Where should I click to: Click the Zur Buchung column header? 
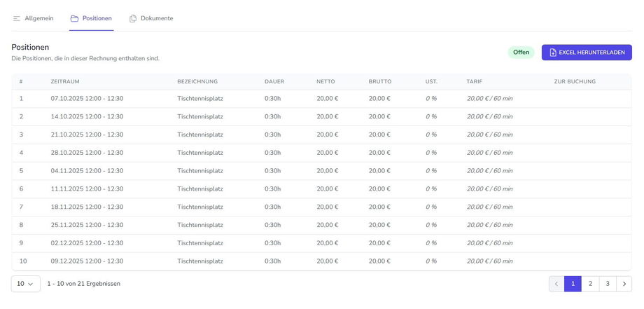pyautogui.click(x=575, y=81)
